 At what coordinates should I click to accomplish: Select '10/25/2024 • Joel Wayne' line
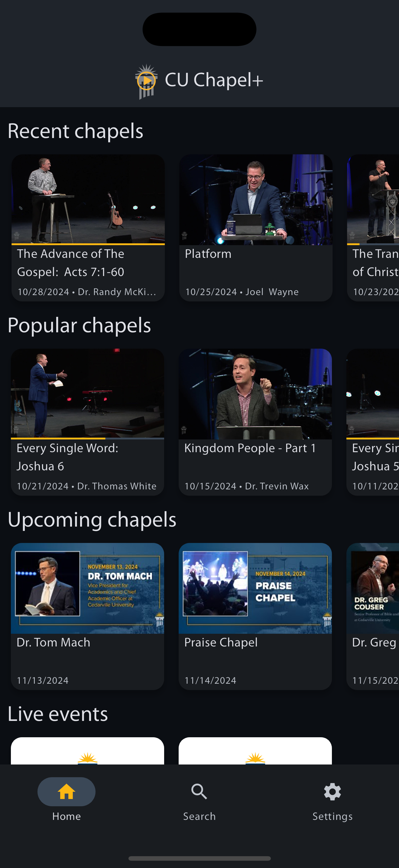(x=242, y=292)
